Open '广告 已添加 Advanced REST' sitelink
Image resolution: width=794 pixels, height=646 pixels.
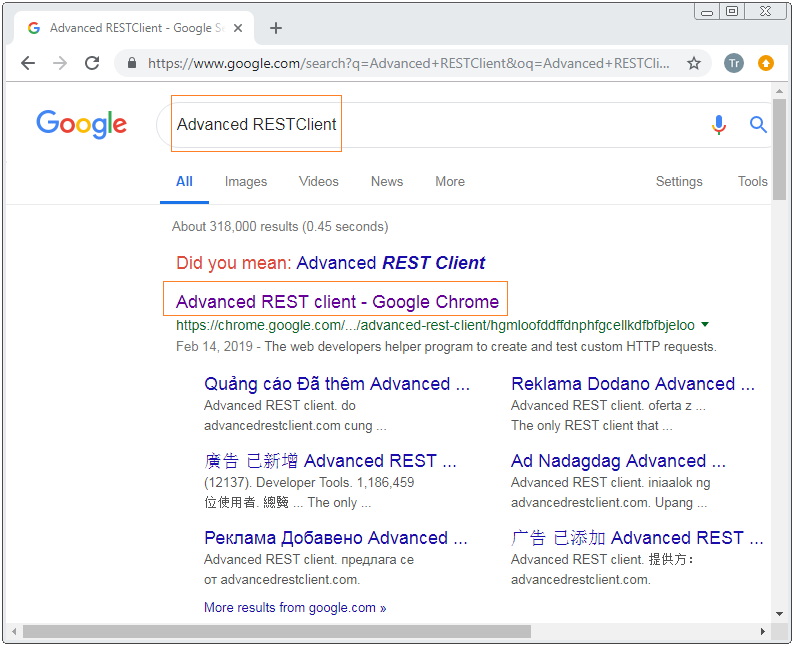coord(637,538)
